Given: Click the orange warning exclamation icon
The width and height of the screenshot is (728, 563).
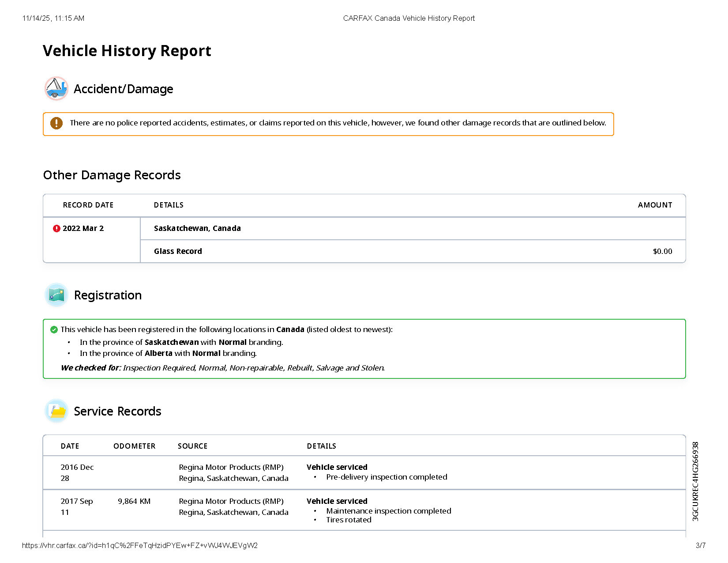Looking at the screenshot, I should [56, 123].
